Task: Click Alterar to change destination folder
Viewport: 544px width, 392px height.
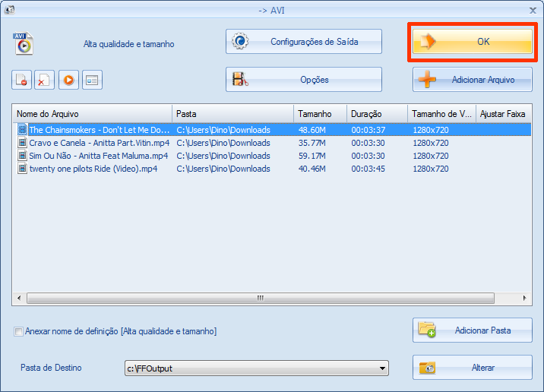Action: 472,368
